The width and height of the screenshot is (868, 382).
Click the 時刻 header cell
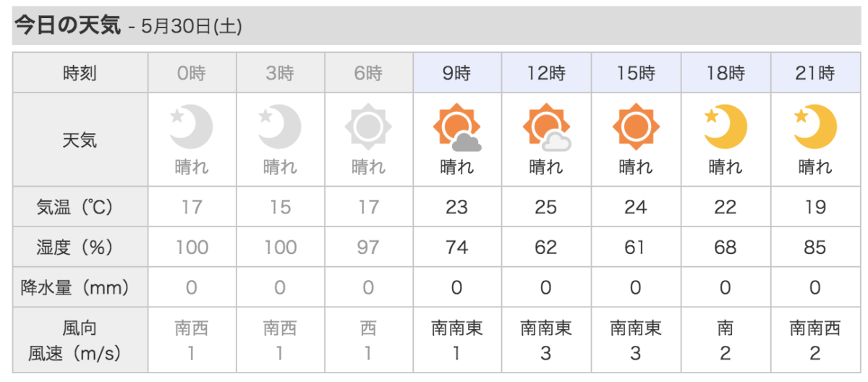pyautogui.click(x=80, y=72)
